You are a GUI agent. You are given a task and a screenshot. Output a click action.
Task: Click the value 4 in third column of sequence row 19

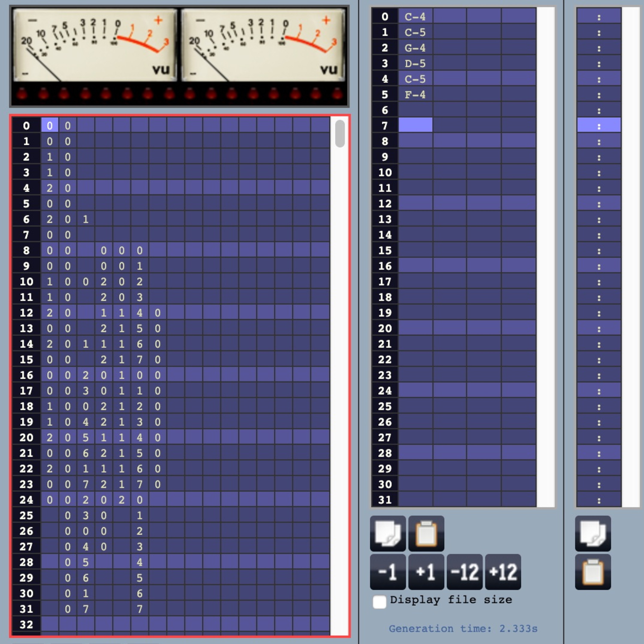86,422
